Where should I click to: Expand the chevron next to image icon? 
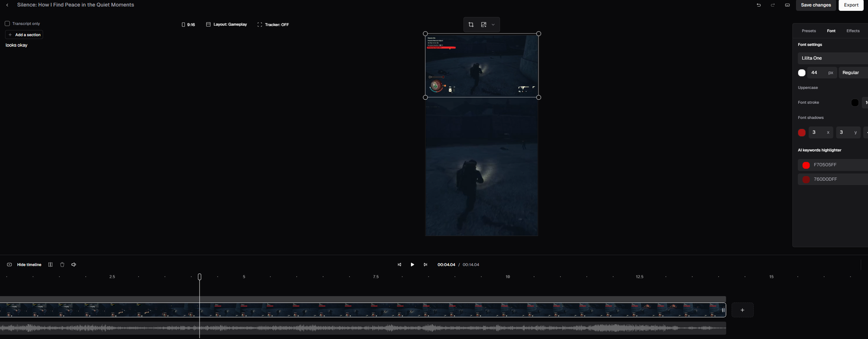[493, 25]
